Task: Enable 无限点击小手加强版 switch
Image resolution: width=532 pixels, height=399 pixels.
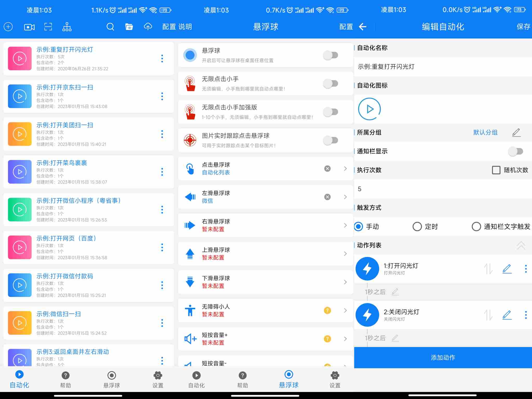Action: [x=331, y=112]
